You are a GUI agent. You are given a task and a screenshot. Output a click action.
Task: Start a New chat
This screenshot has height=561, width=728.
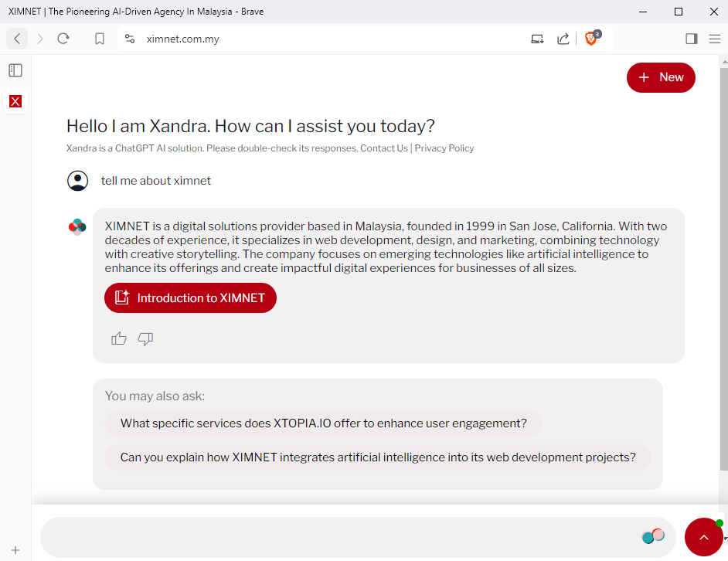tap(661, 77)
